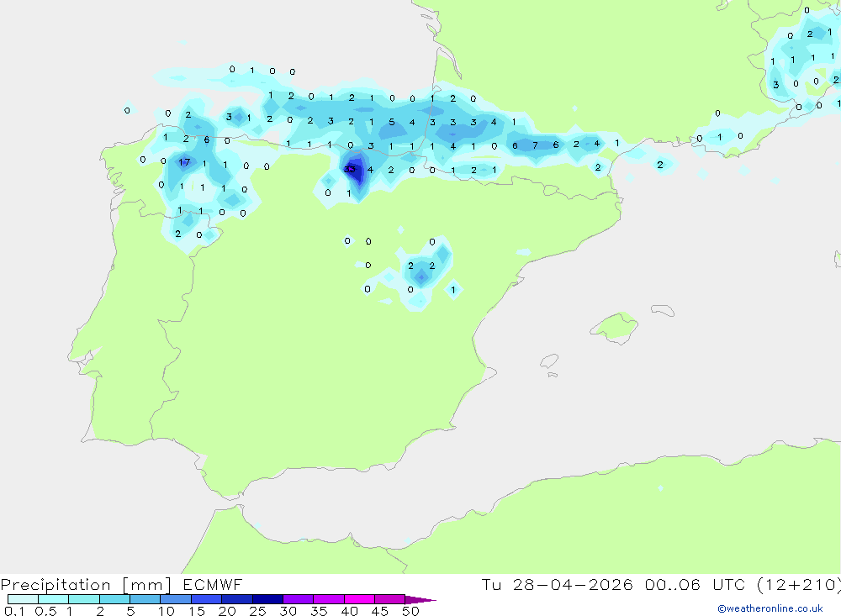Click the '40' legend scale label

(349, 611)
